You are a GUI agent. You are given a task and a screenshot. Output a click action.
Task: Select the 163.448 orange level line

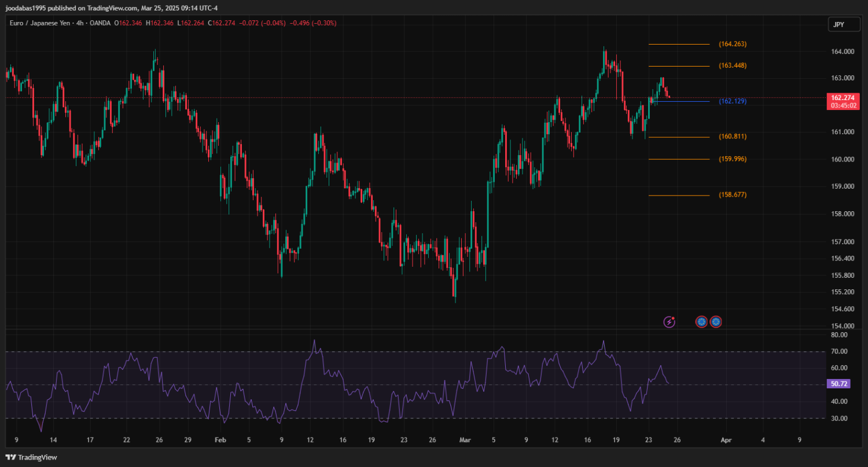coord(679,66)
